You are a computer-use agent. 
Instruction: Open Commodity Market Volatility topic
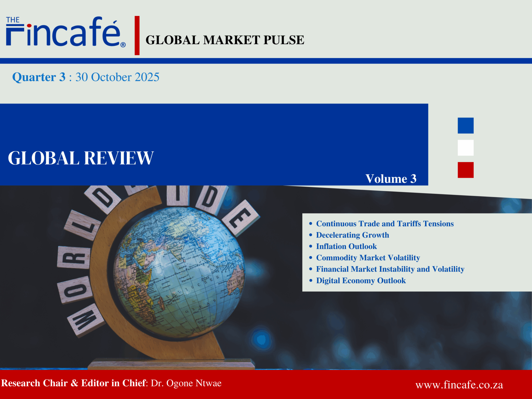(368, 258)
